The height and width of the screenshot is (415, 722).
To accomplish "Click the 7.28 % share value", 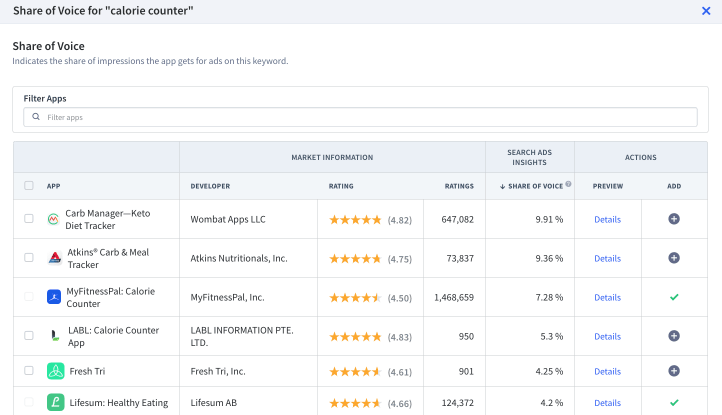I will pyautogui.click(x=549, y=298).
